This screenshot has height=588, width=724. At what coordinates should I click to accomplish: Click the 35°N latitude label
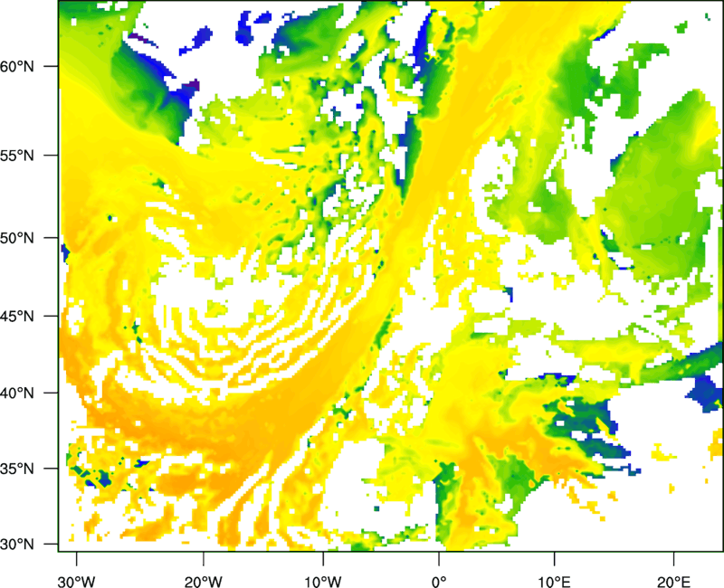click(x=17, y=469)
